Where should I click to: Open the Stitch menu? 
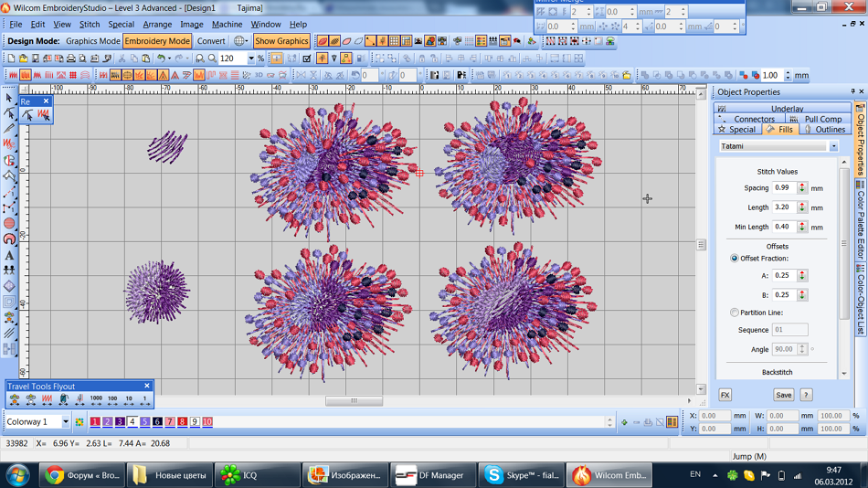point(90,25)
